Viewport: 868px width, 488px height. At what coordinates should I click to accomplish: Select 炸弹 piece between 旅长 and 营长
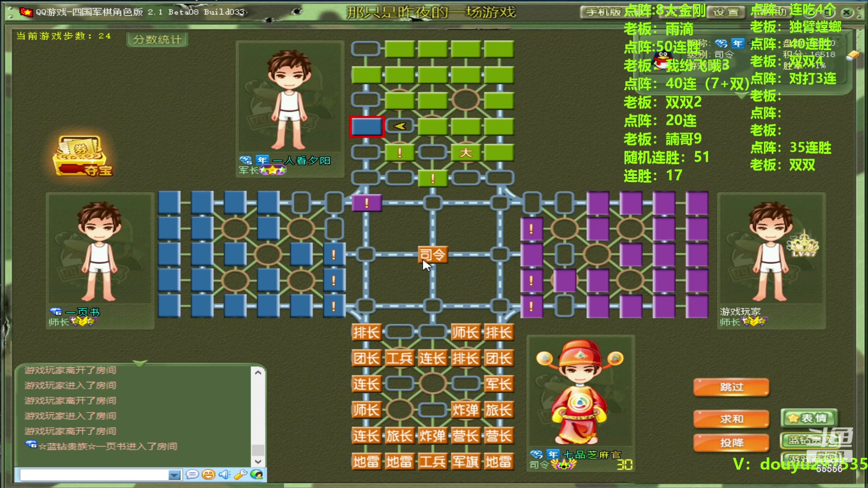pyautogui.click(x=433, y=436)
